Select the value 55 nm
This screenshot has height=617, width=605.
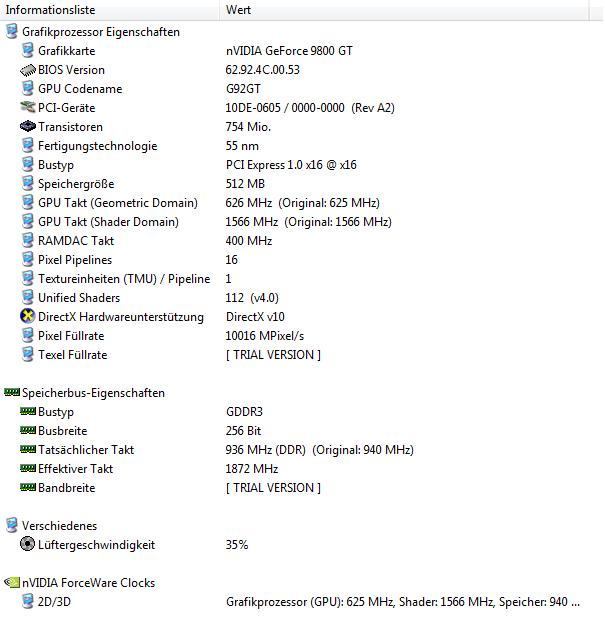click(x=242, y=146)
